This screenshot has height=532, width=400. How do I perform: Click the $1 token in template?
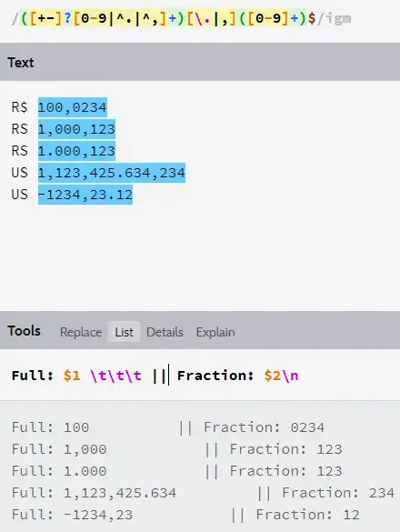(x=72, y=376)
